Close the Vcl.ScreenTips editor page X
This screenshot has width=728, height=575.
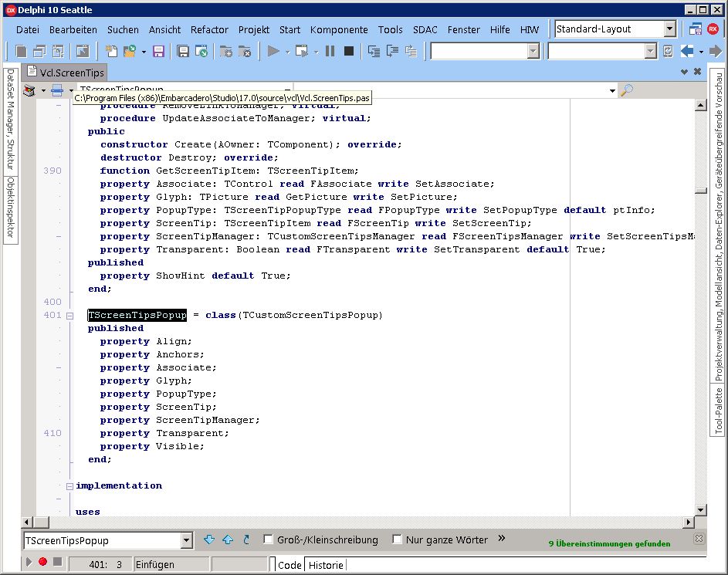coord(697,72)
